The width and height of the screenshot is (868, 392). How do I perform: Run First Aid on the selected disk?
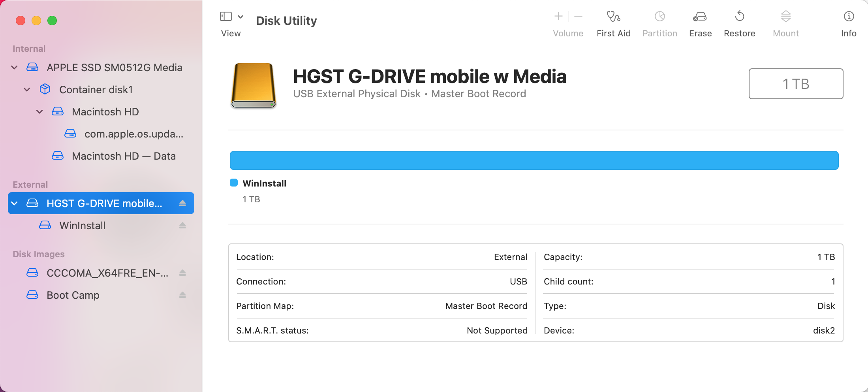coord(613,22)
